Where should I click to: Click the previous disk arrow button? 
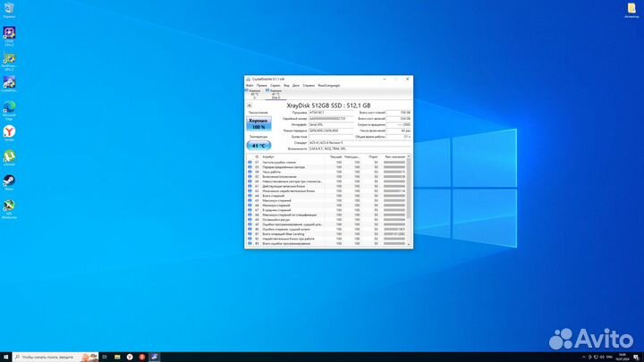click(x=250, y=105)
